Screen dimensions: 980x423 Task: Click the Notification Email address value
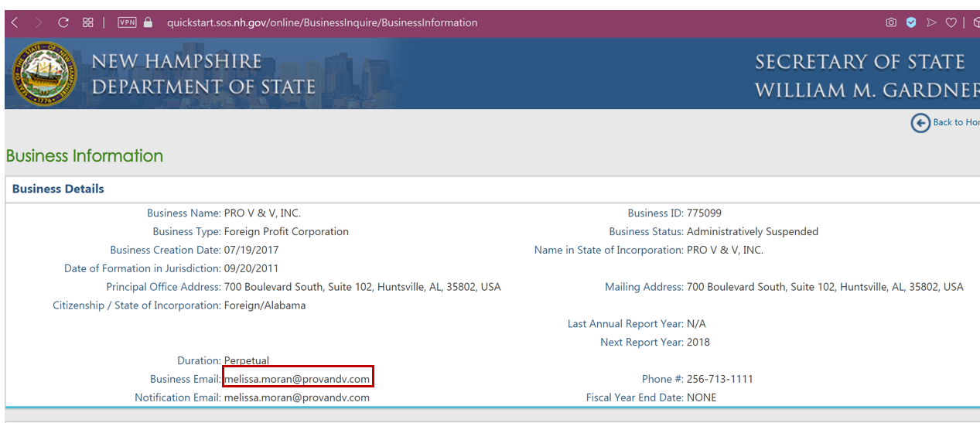tap(297, 397)
